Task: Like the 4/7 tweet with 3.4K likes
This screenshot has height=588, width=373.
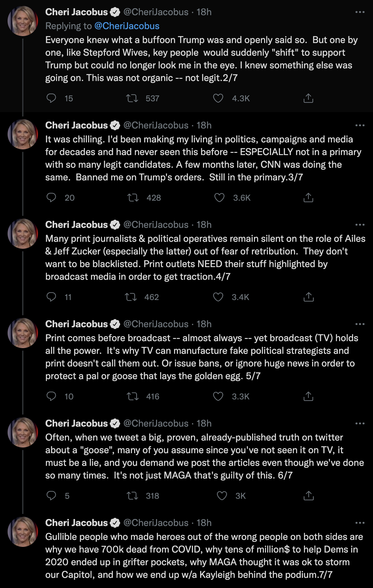Action: 218,297
